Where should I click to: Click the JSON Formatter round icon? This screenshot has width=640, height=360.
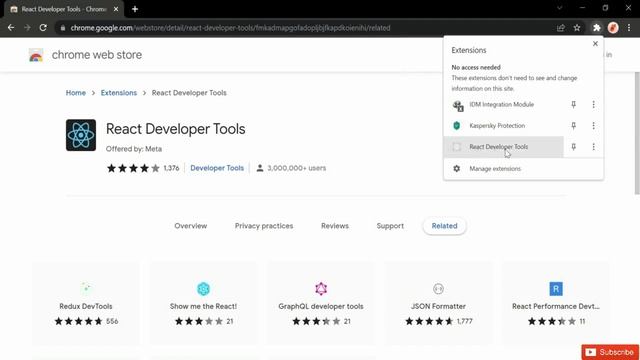[438, 289]
